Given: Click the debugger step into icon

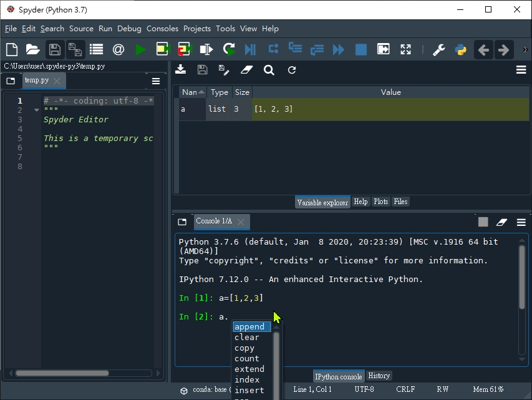Looking at the screenshot, I should coord(295,48).
